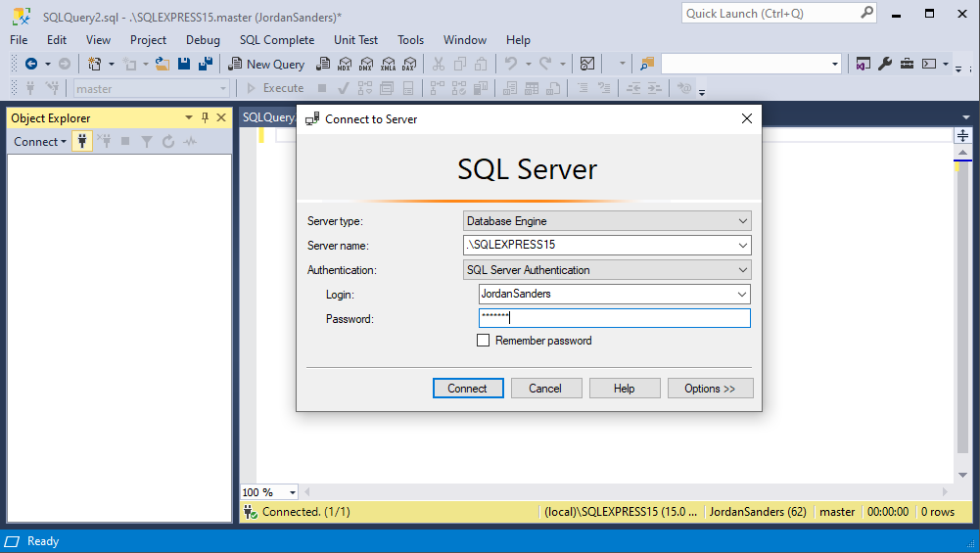Expand the Server name combo box list
The width and height of the screenshot is (980, 553).
pos(742,246)
